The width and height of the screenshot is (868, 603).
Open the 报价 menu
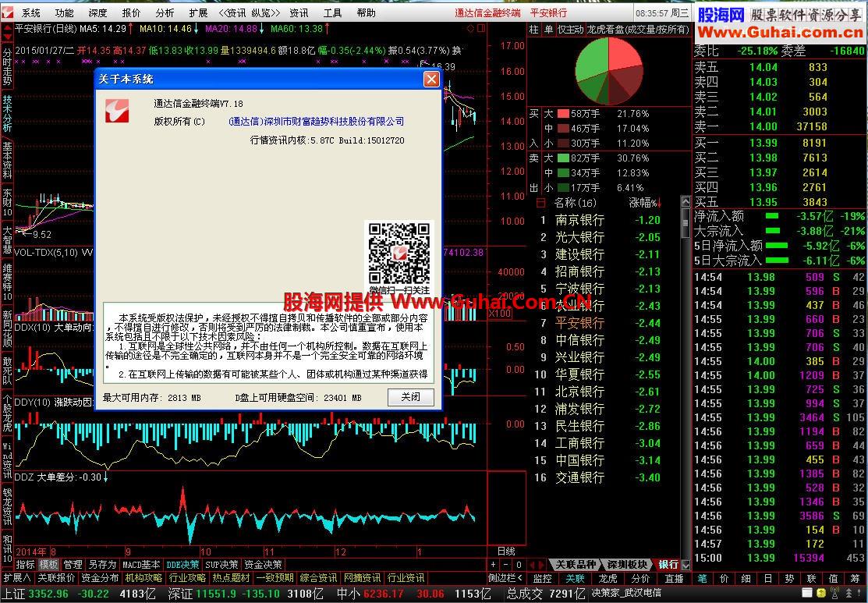tap(131, 13)
